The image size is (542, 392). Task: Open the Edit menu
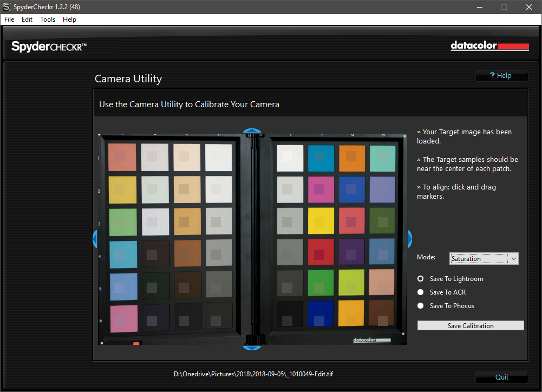pyautogui.click(x=27, y=19)
